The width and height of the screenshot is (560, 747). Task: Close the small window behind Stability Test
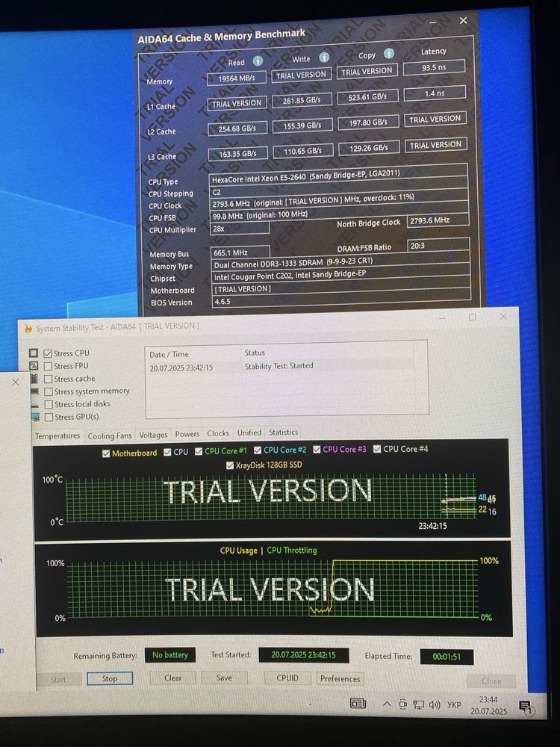pos(16,382)
